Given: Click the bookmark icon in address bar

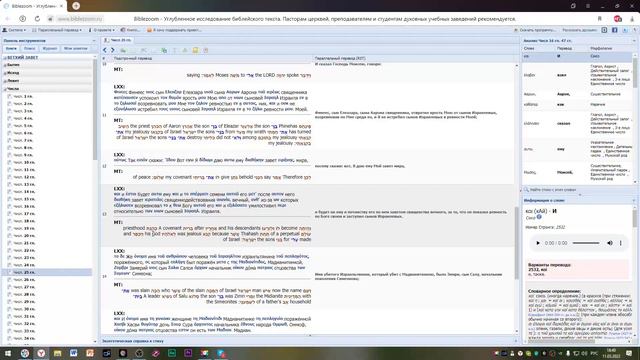Looking at the screenshot, I should [600, 19].
